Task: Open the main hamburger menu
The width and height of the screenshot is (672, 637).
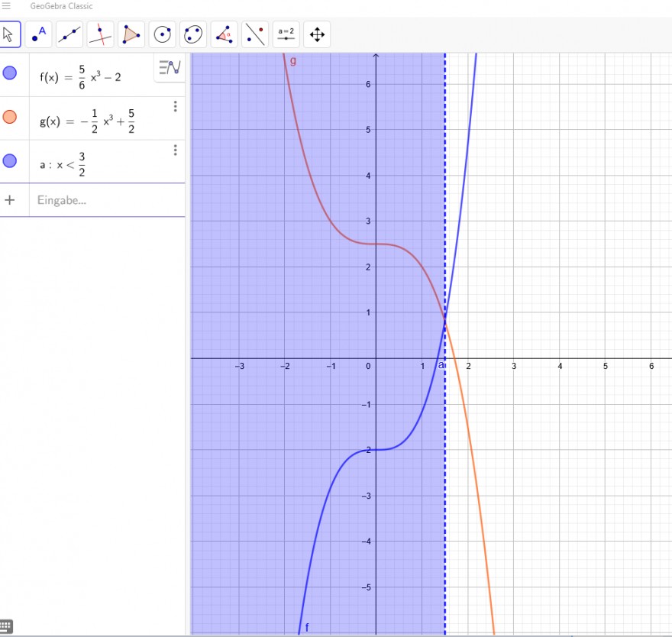Action: tap(6, 6)
